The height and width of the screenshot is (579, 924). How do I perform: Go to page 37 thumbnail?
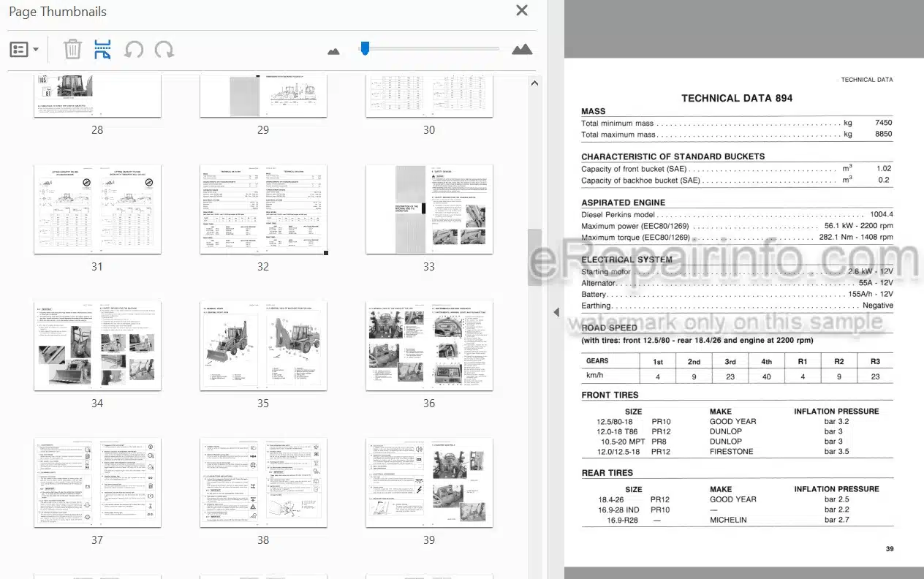(x=97, y=482)
